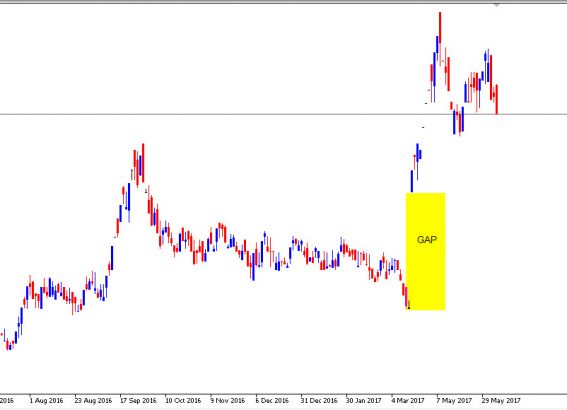Image resolution: width=567 pixels, height=410 pixels.
Task: Click the 30 Jan 2017 date label
Action: [x=364, y=401]
